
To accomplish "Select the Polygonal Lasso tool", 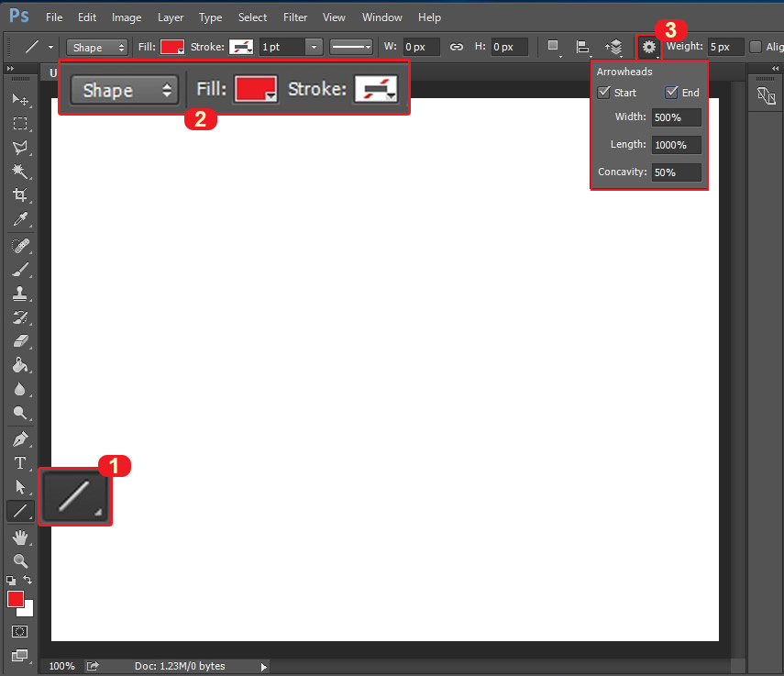I will tap(20, 147).
